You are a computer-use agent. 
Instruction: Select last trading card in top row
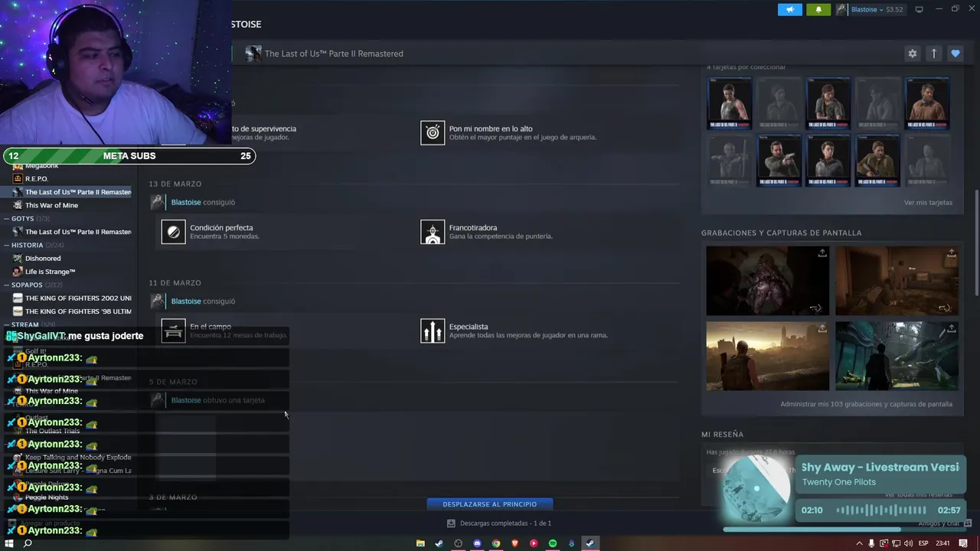tap(927, 103)
